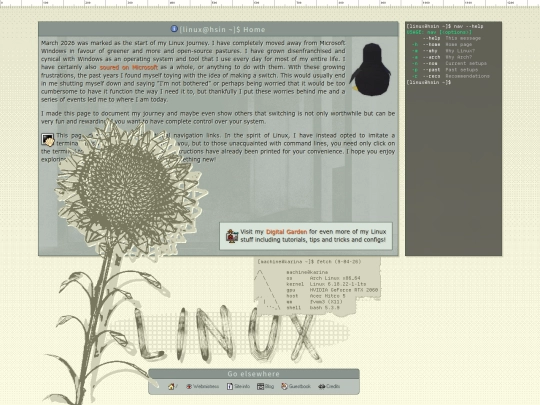Click the '[linux@hsin ~]$ Home' panel title
This screenshot has width=540, height=405.
222,30
